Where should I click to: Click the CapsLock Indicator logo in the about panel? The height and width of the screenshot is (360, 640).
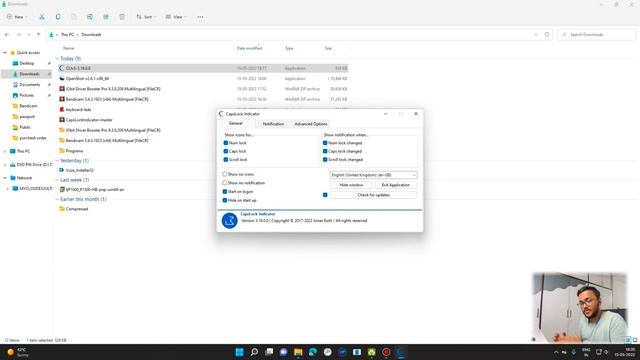pos(229,220)
